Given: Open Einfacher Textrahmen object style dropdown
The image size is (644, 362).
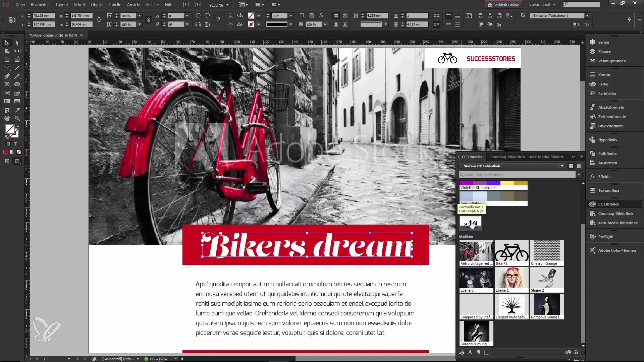Looking at the screenshot, I should (x=587, y=16).
